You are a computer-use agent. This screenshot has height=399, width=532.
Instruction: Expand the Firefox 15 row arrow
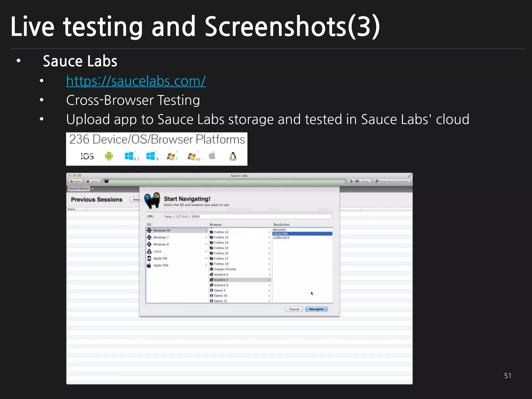coord(269,248)
